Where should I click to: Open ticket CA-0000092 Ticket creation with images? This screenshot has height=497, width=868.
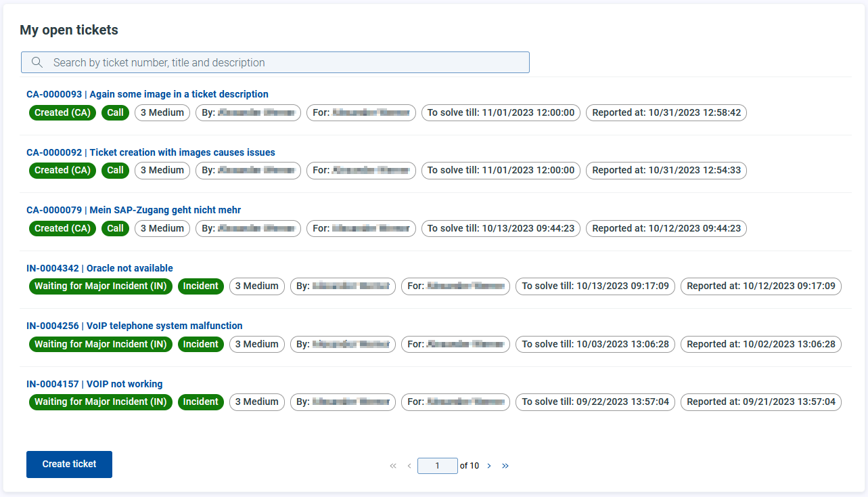(x=151, y=152)
